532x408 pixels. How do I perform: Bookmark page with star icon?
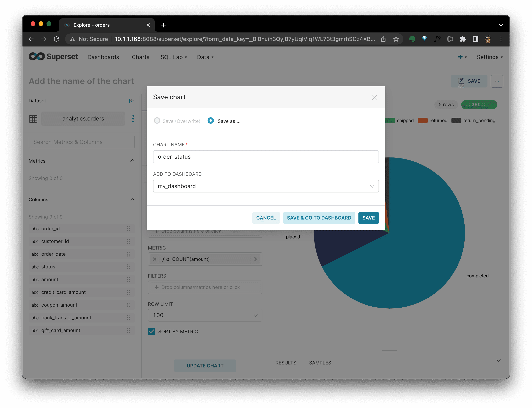point(396,39)
